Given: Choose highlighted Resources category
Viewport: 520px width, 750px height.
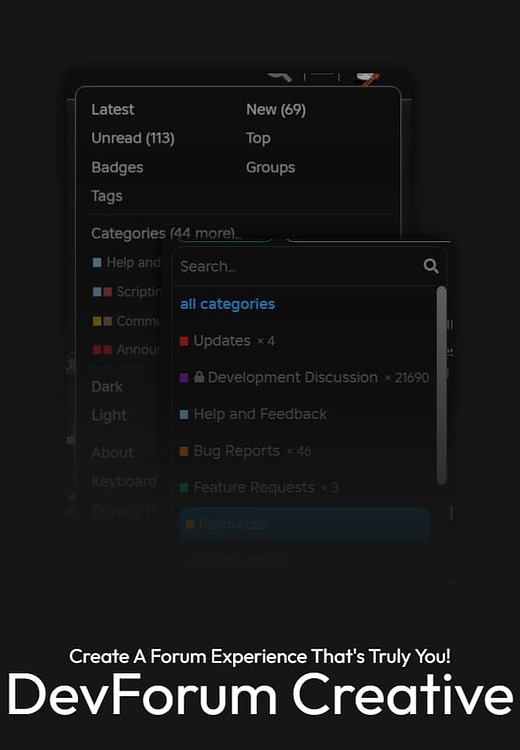Looking at the screenshot, I should (x=304, y=524).
